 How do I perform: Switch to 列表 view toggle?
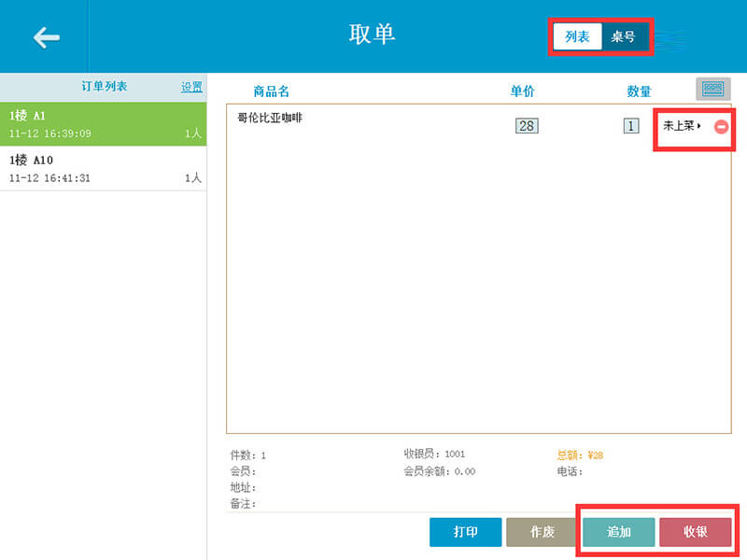(577, 36)
